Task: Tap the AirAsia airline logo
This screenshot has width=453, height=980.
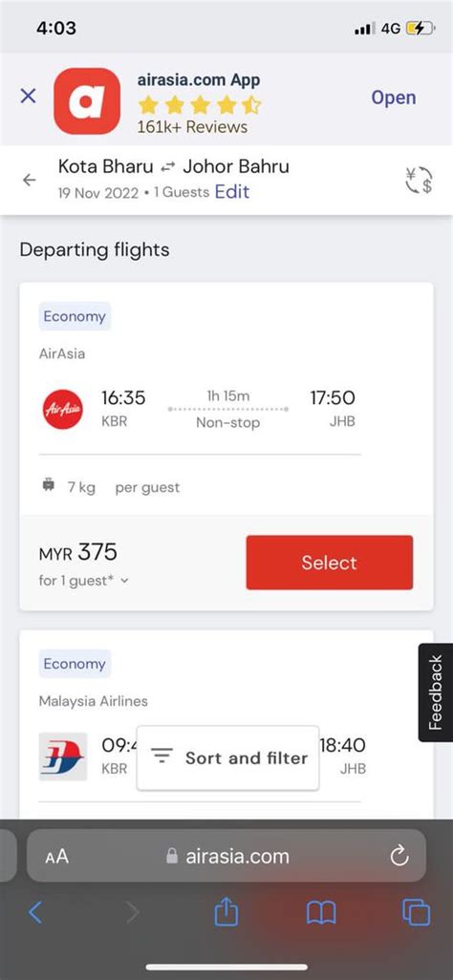Action: 62,410
